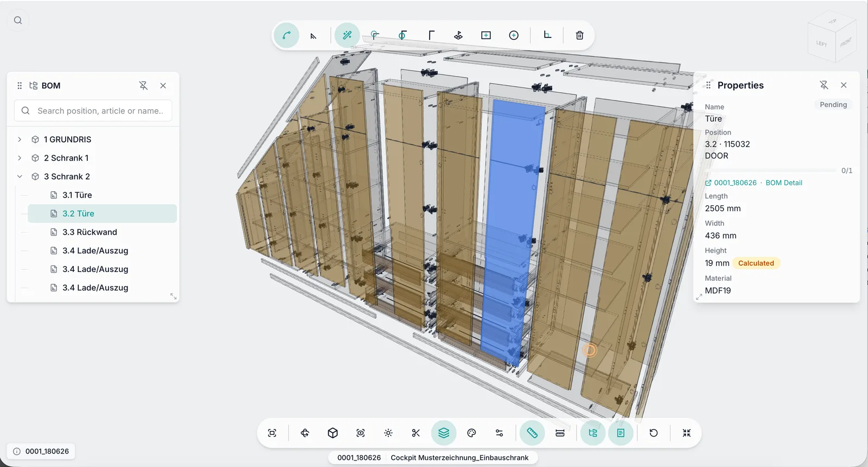Activate the scissors section cut tool
The height and width of the screenshot is (467, 868).
tap(416, 433)
